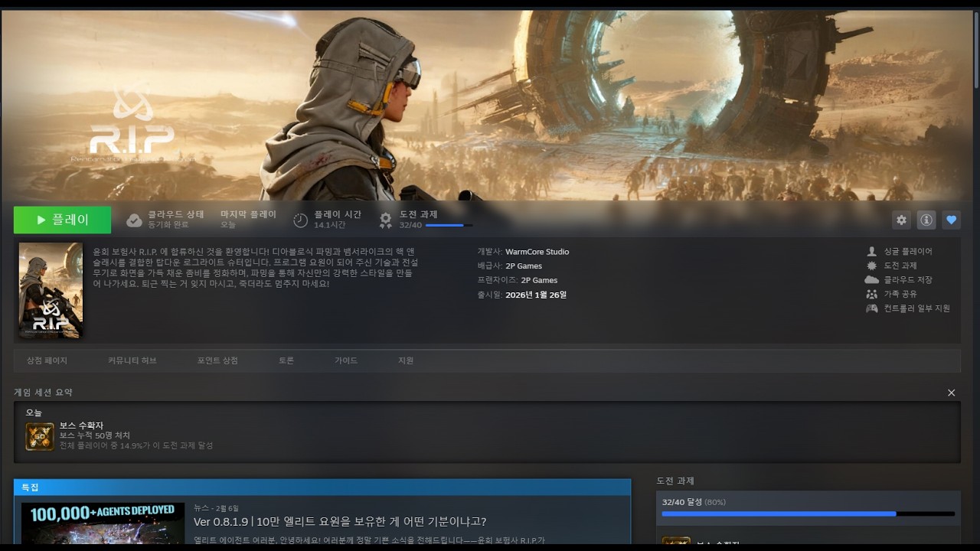Open the Ver 0.8.1.9 news headline
Screen dimensions: 980x551
pos(340,522)
